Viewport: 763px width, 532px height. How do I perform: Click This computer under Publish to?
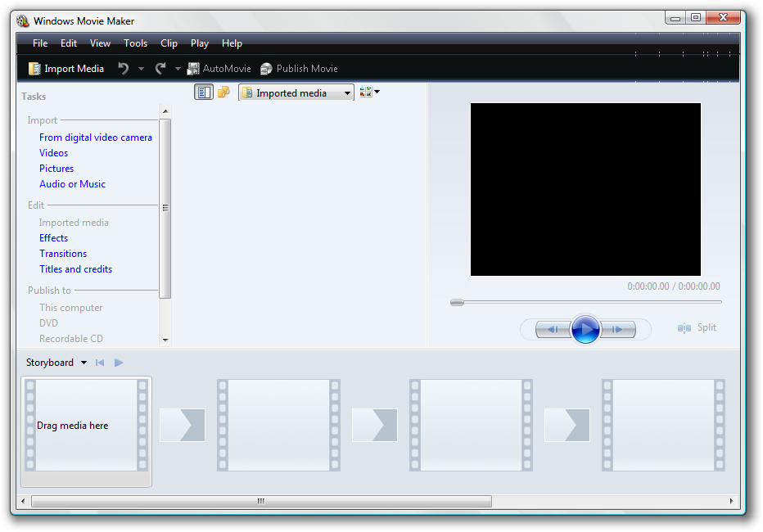(x=71, y=308)
